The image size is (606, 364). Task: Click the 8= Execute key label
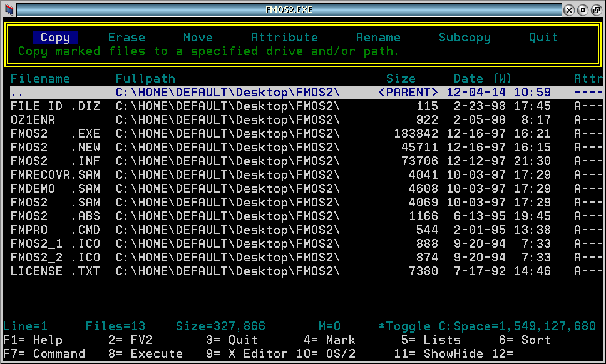(x=145, y=354)
